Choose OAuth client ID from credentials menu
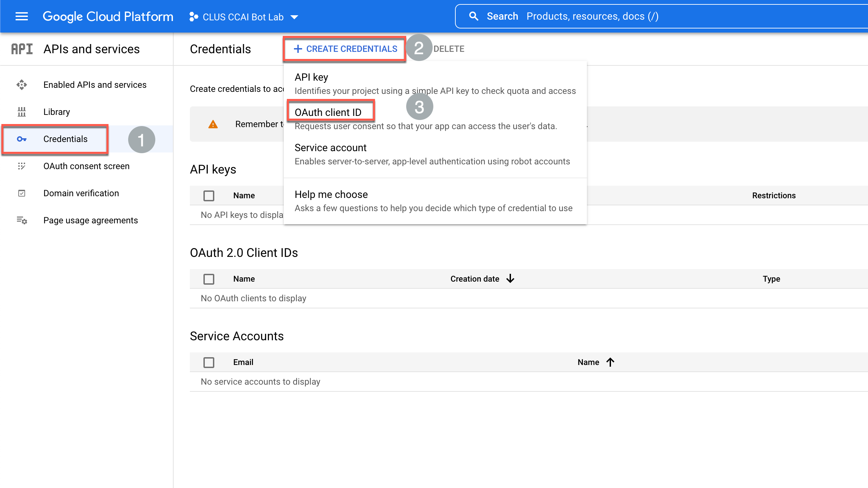Viewport: 868px width, 488px height. (435, 119)
